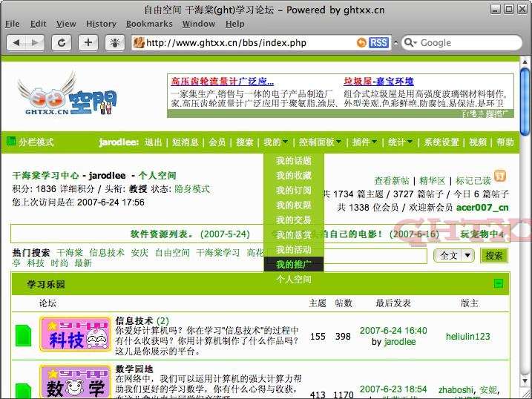The width and height of the screenshot is (532, 399).
Task: Collapse the 学习乐园 section with minus button
Action: (499, 283)
